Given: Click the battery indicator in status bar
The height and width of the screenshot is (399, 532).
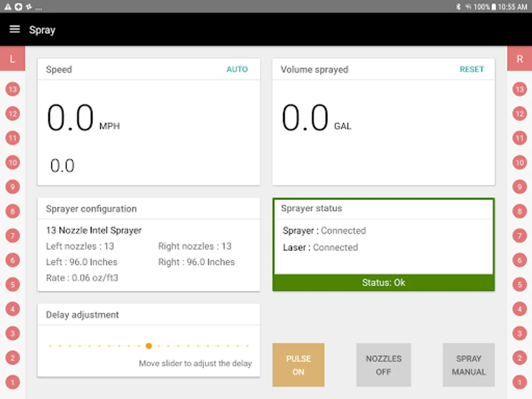Looking at the screenshot, I should tap(494, 7).
